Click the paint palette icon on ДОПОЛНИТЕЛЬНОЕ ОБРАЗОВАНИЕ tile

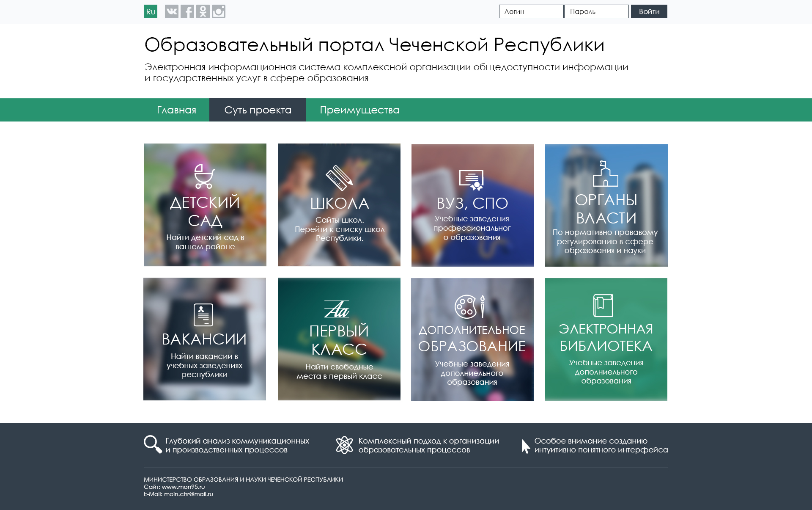pos(471,307)
